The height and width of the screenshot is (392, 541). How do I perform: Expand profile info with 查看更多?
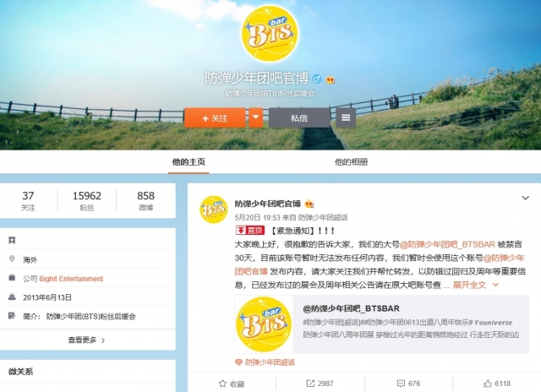point(86,340)
